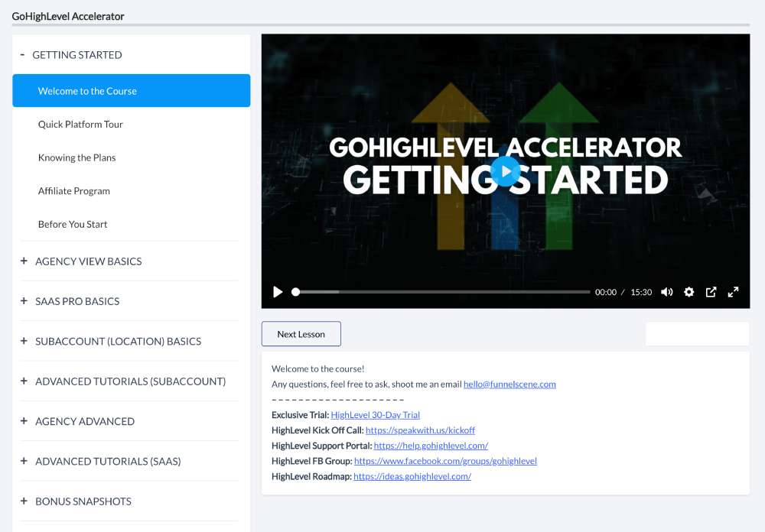Open video in pop-out window icon

pyautogui.click(x=711, y=292)
